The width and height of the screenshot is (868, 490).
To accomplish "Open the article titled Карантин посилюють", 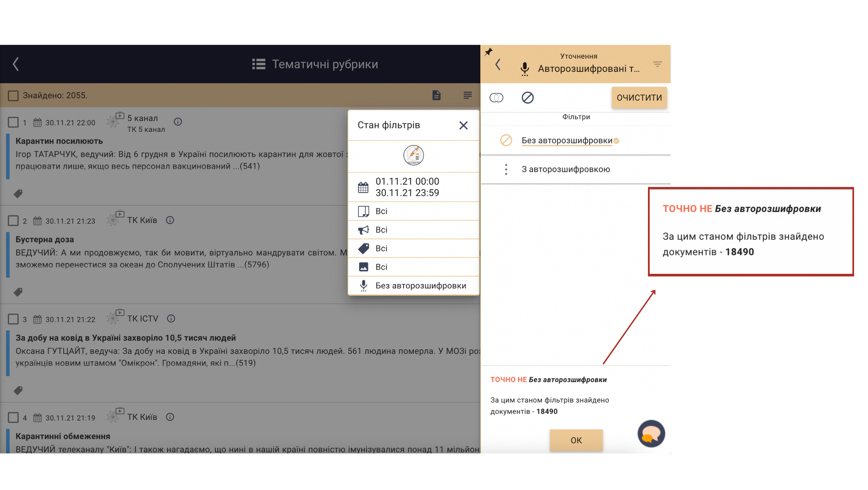I will (59, 141).
